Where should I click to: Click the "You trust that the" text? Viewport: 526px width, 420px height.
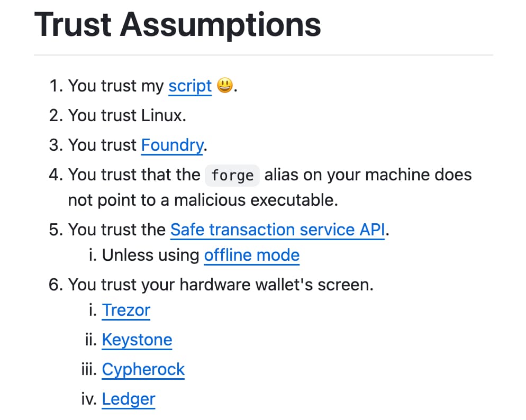pyautogui.click(x=134, y=175)
